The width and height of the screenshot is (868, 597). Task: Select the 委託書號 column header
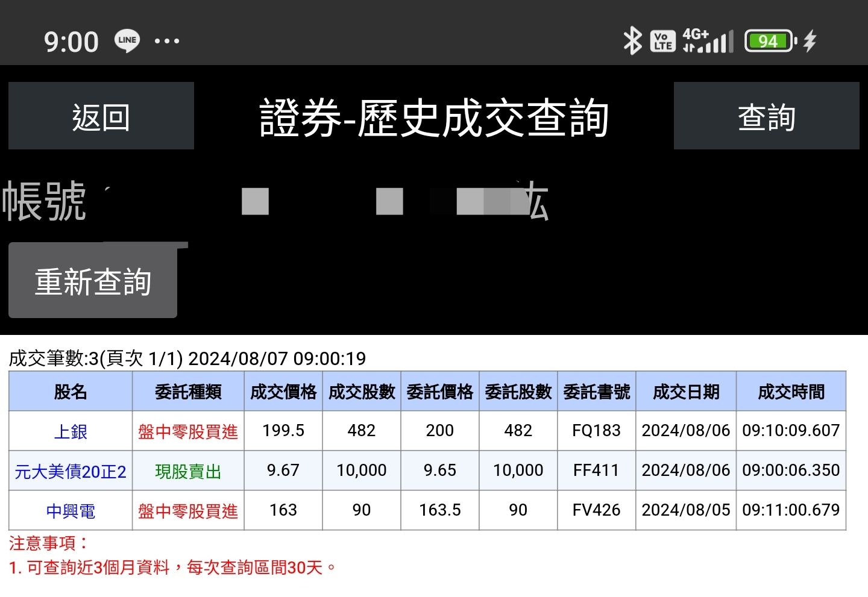(596, 391)
